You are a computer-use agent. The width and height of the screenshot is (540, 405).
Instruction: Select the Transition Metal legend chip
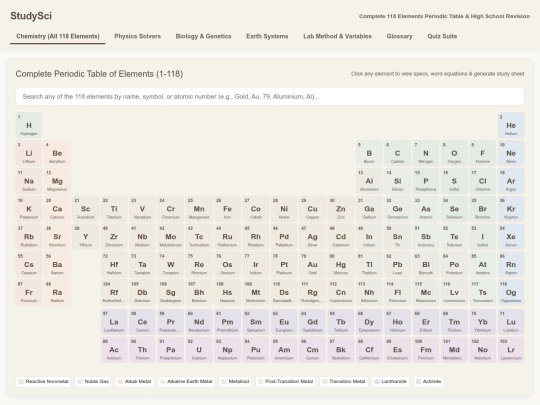click(x=344, y=382)
